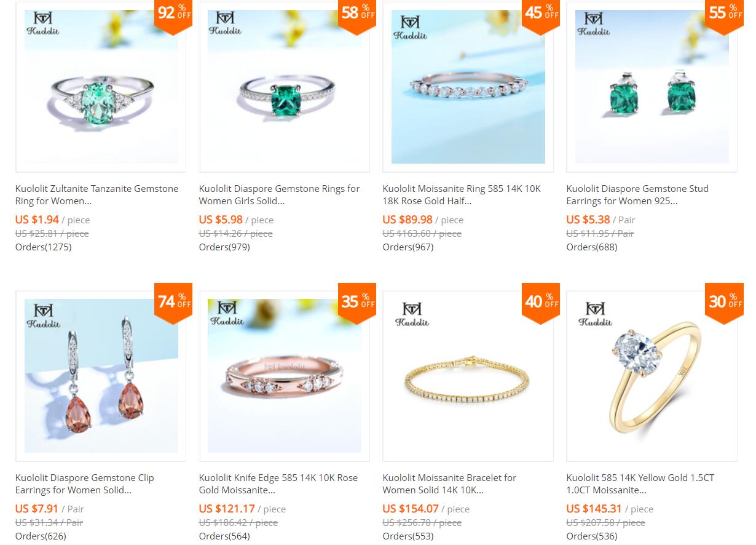View the Moissanite half eternity ring image

tap(468, 87)
